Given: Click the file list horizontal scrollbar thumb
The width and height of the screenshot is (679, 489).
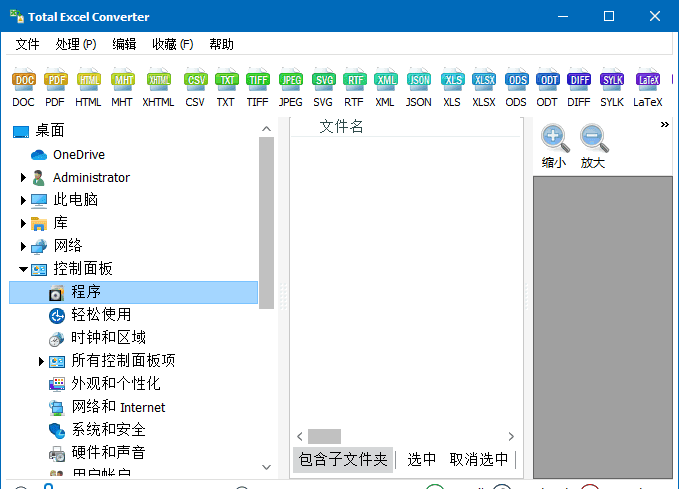Looking at the screenshot, I should [x=324, y=436].
